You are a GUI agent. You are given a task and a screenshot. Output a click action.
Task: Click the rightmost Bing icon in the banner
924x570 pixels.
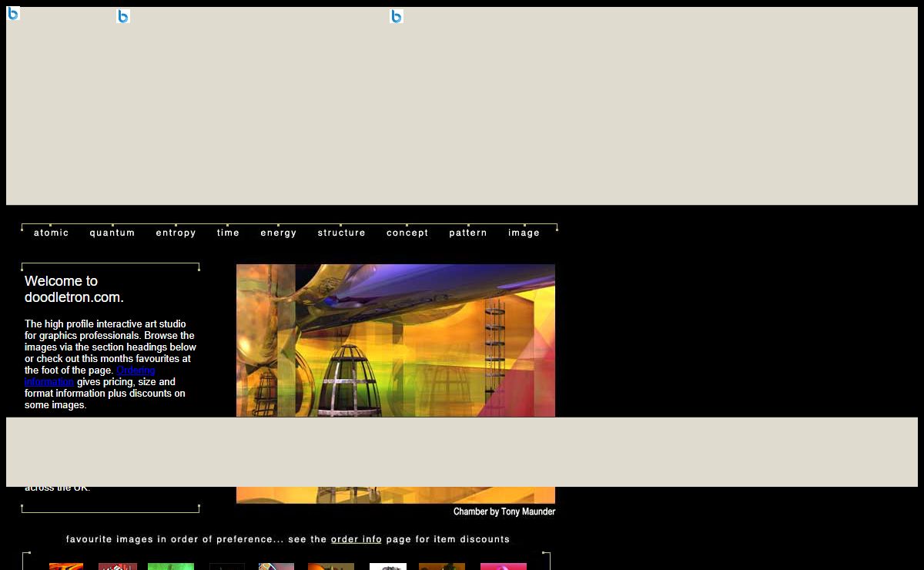coord(397,16)
